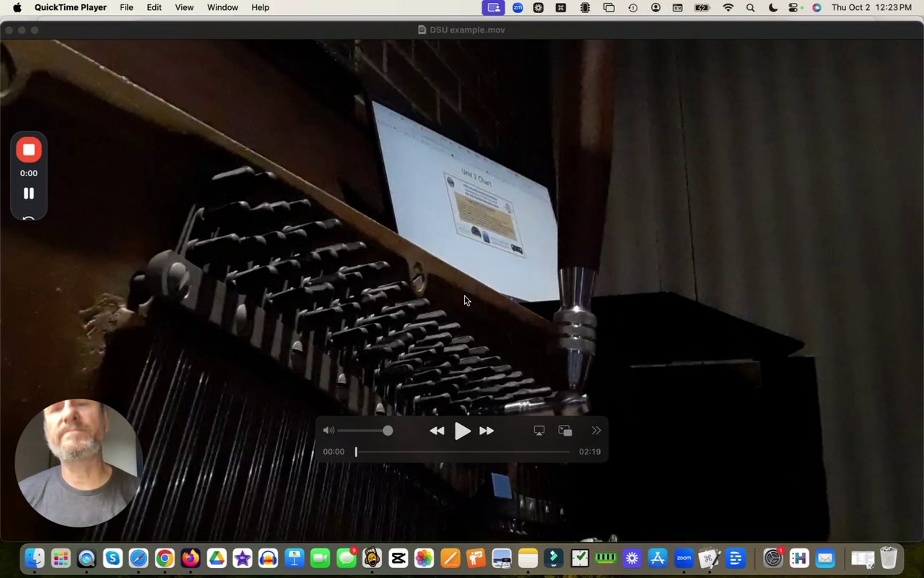924x578 pixels.
Task: Open the File menu
Action: 126,7
